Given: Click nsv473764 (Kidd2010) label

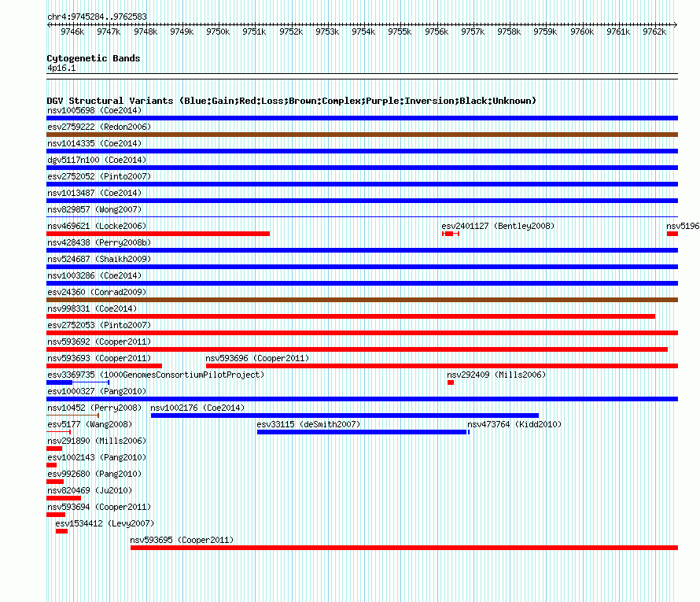Looking at the screenshot, I should [514, 424].
